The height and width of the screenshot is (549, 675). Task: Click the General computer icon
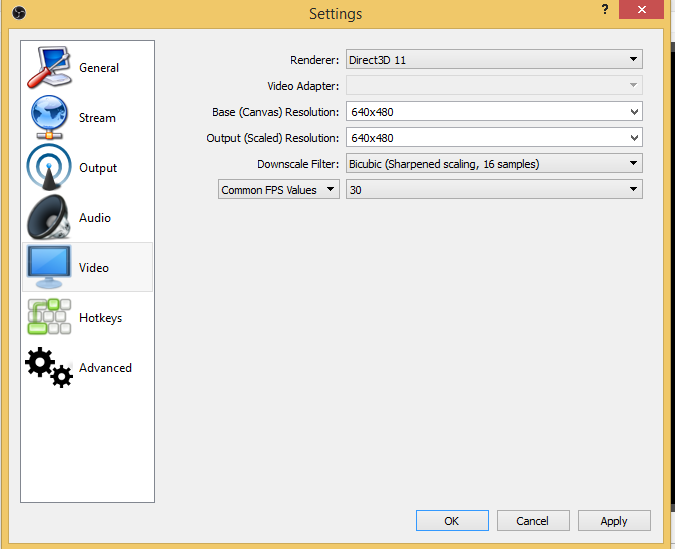pos(49,67)
